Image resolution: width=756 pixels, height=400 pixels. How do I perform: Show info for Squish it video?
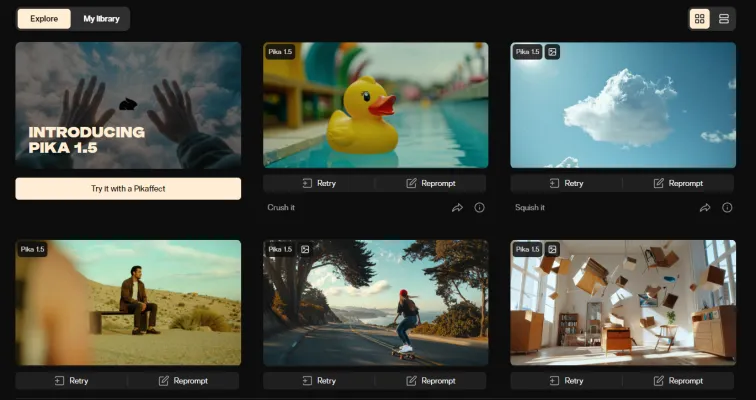pyautogui.click(x=726, y=208)
